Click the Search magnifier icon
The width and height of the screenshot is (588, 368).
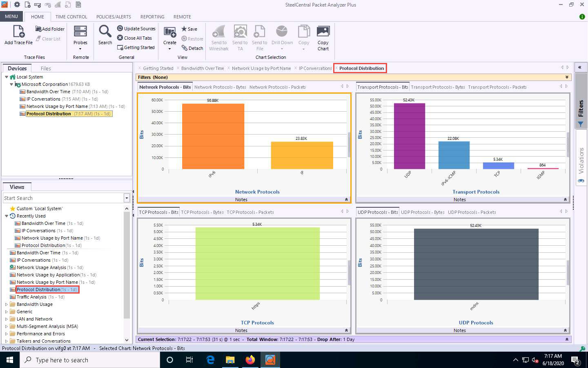[x=105, y=31]
